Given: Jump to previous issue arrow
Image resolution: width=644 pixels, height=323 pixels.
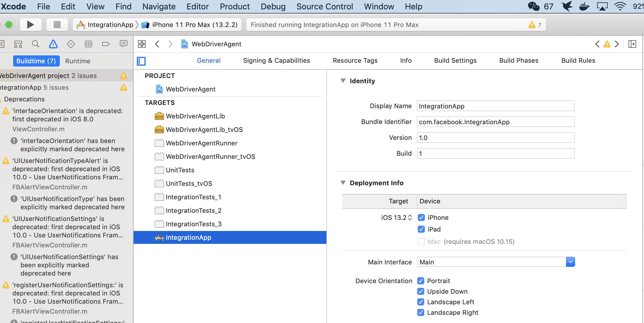Looking at the screenshot, I should [597, 44].
